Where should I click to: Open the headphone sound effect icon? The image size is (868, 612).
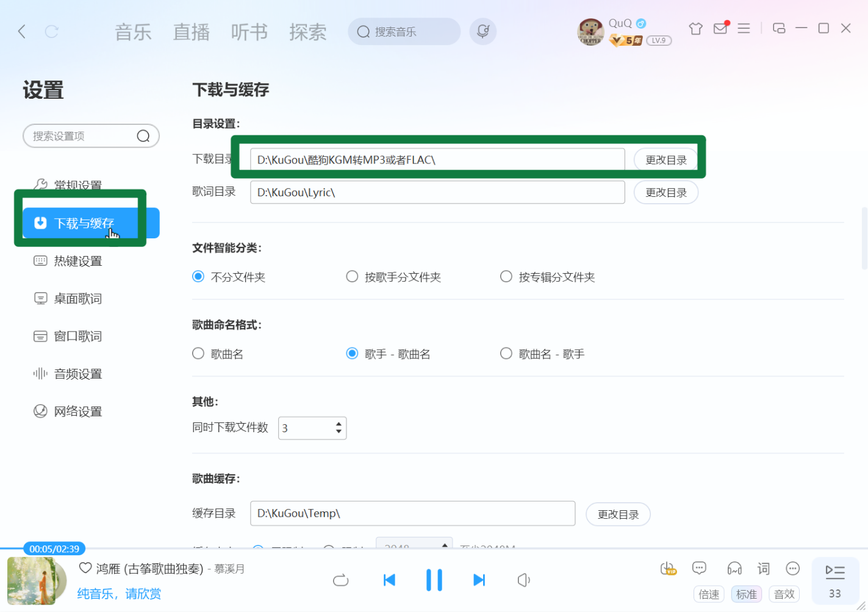(734, 569)
